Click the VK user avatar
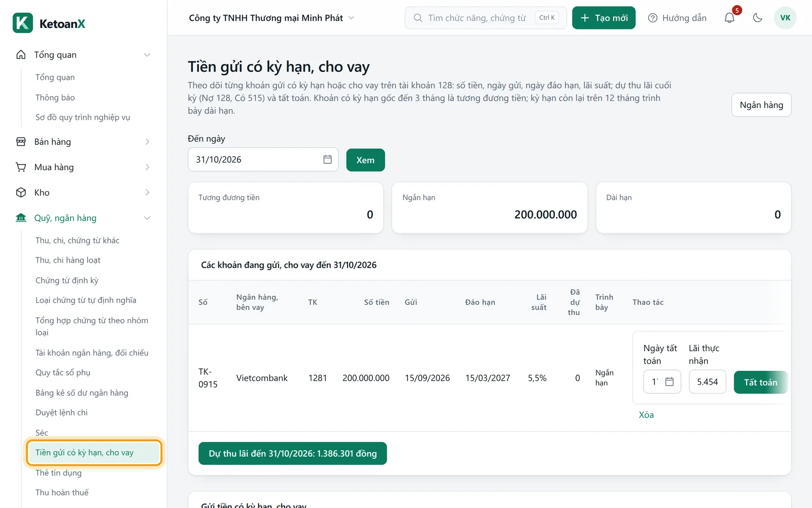 point(785,18)
